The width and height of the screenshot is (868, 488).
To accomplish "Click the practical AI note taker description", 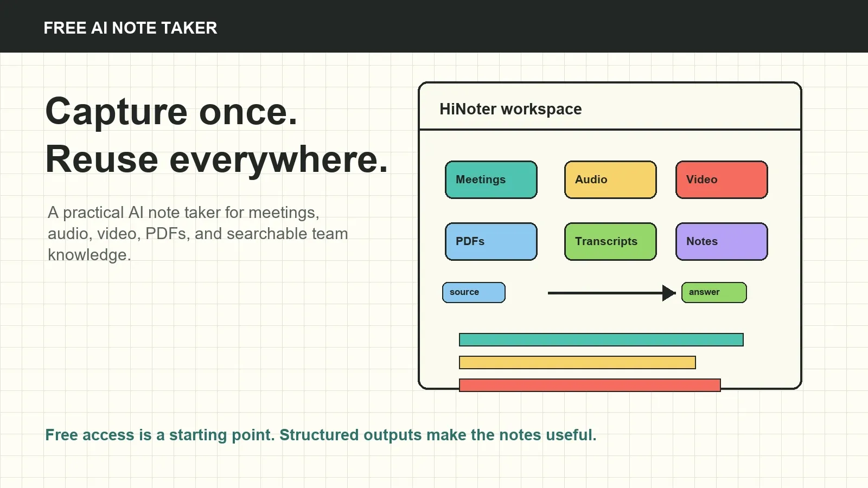I will click(x=198, y=233).
